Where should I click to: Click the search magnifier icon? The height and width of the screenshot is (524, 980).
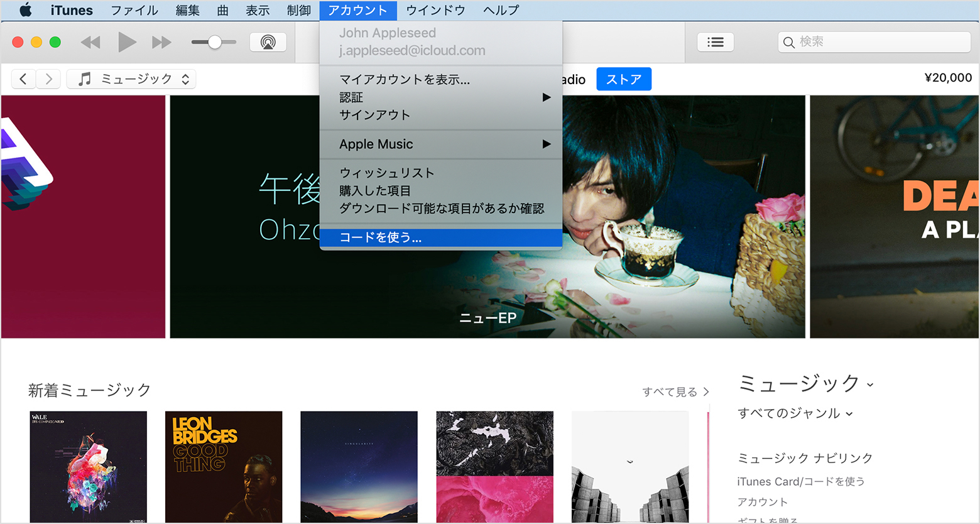(x=788, y=42)
